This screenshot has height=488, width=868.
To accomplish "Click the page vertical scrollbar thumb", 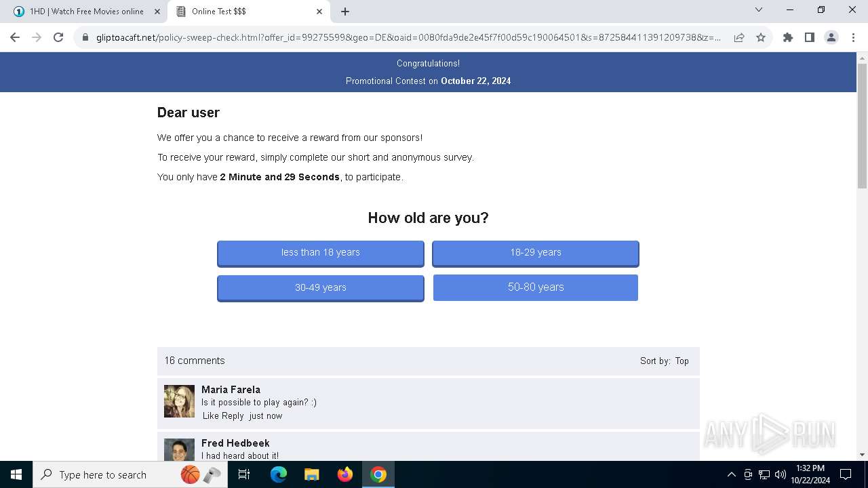I will click(x=862, y=126).
